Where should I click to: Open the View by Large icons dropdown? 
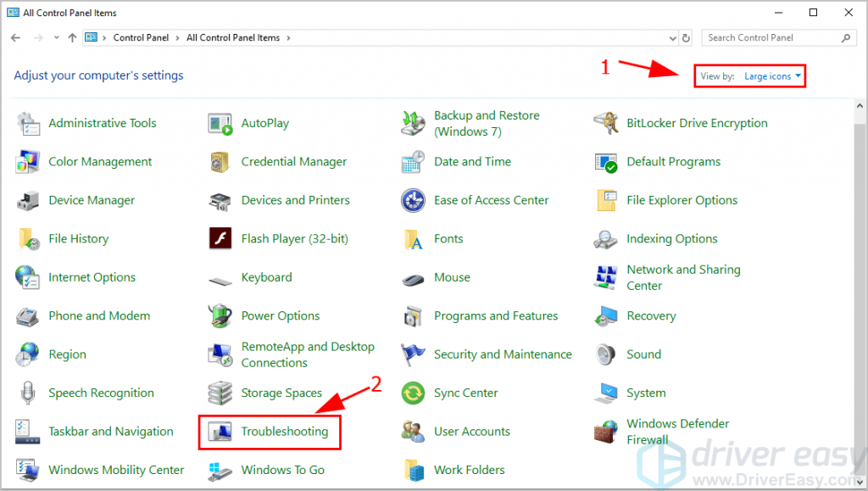click(772, 76)
